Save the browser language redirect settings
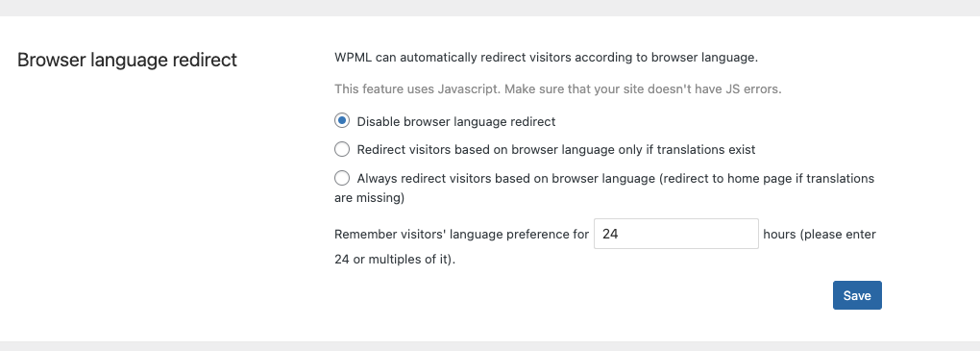The height and width of the screenshot is (351, 980). [x=857, y=295]
